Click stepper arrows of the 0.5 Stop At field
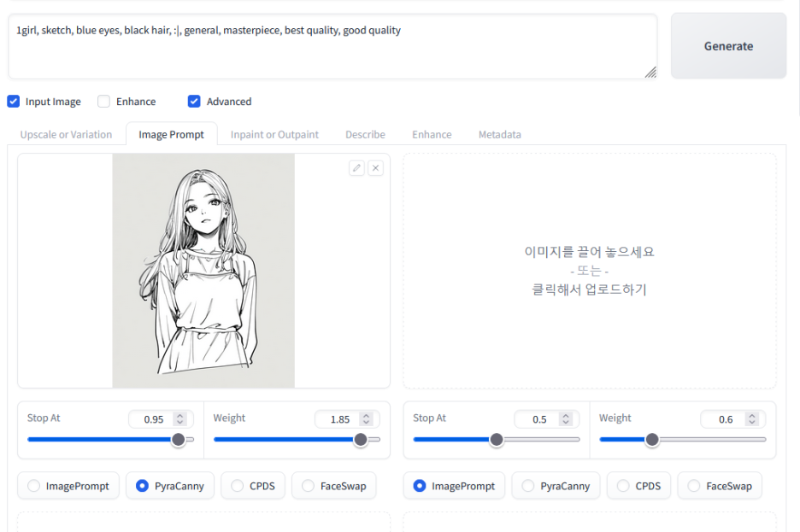 point(565,419)
